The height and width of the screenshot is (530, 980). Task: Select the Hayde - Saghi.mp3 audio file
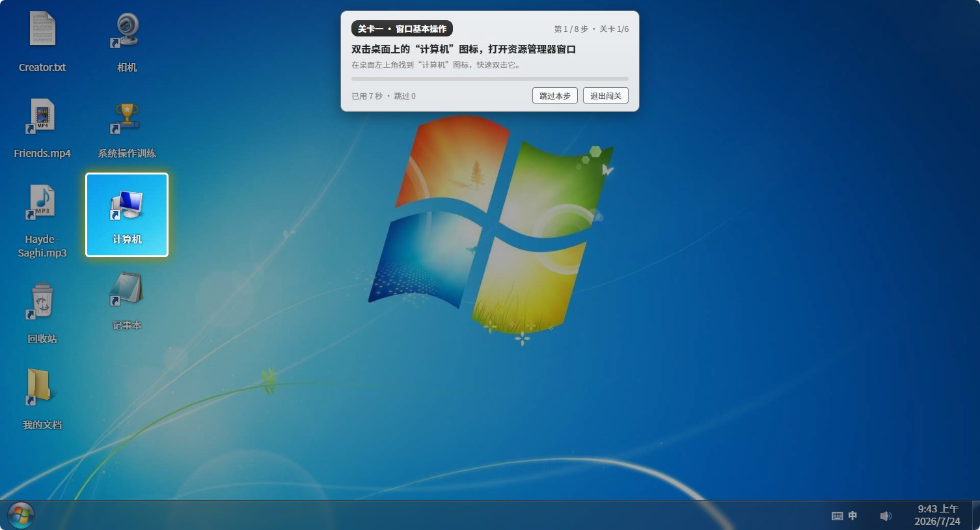(x=42, y=221)
